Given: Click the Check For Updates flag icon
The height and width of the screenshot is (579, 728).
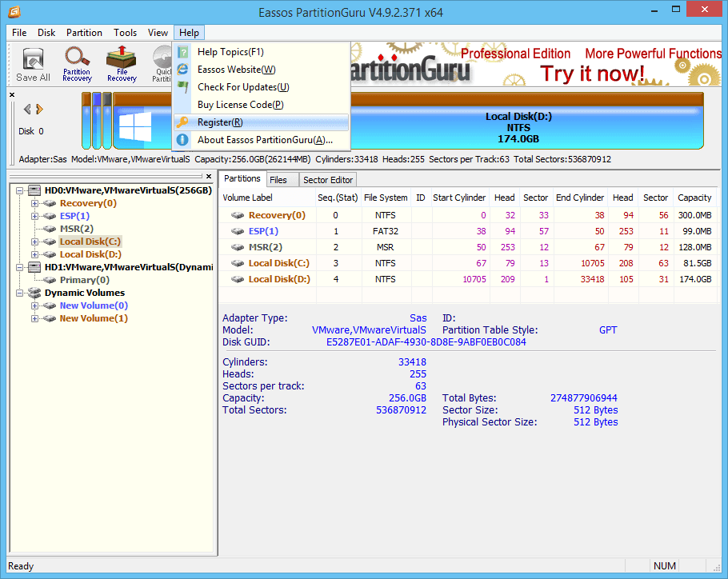Looking at the screenshot, I should click(183, 86).
